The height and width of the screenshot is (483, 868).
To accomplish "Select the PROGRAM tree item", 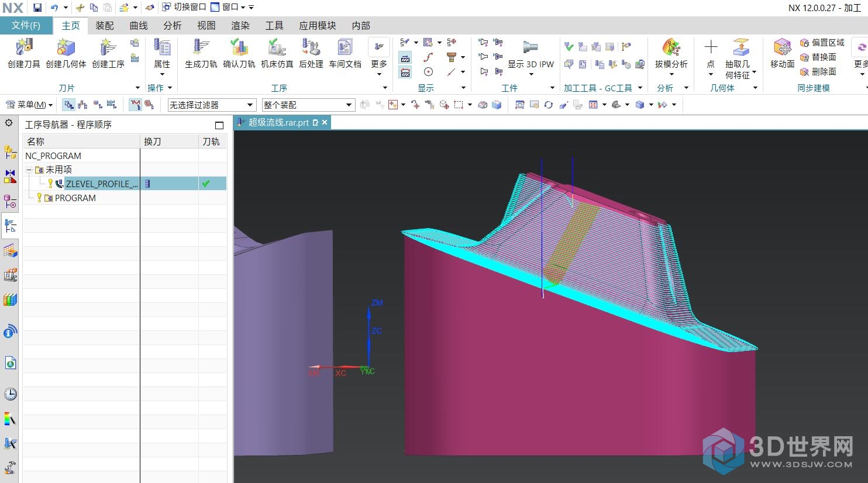I will tap(75, 198).
